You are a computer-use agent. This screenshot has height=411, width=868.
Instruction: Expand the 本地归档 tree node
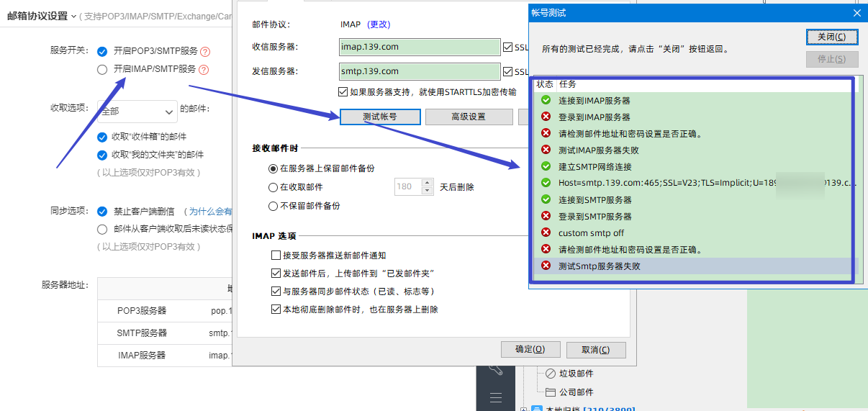pos(523,410)
